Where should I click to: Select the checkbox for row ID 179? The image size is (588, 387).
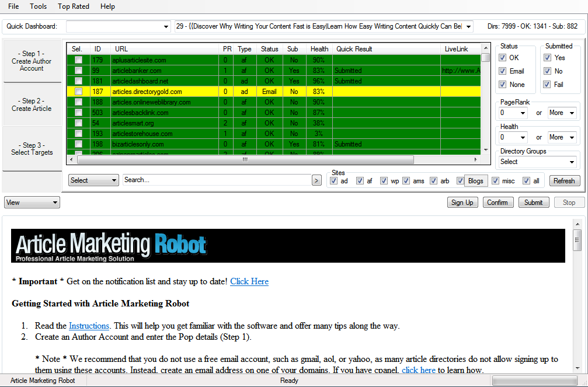(80, 60)
